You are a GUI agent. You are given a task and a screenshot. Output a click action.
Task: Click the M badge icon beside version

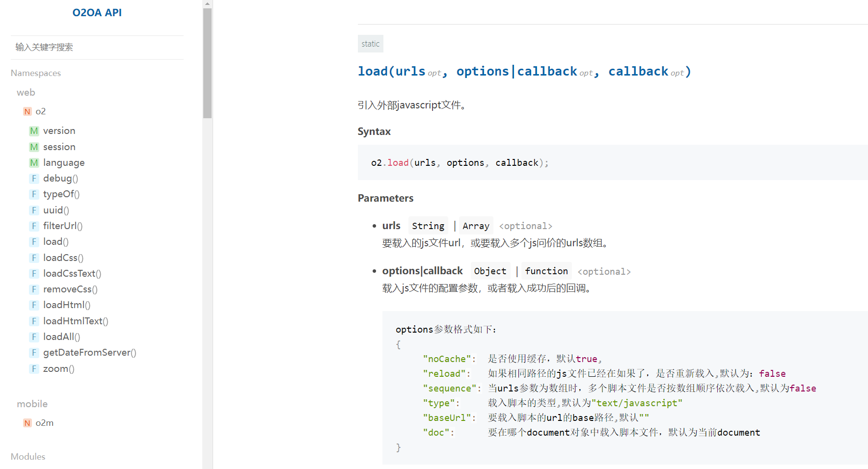[34, 131]
